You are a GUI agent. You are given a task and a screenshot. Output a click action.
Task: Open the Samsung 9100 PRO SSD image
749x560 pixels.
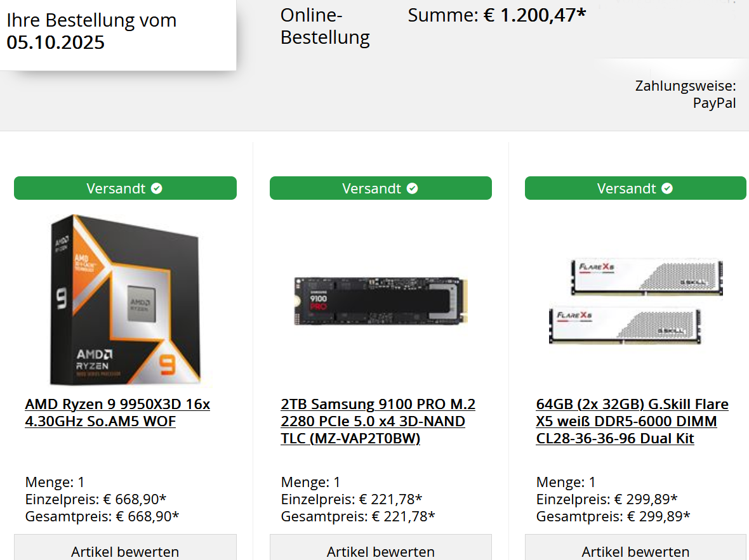pos(381,301)
